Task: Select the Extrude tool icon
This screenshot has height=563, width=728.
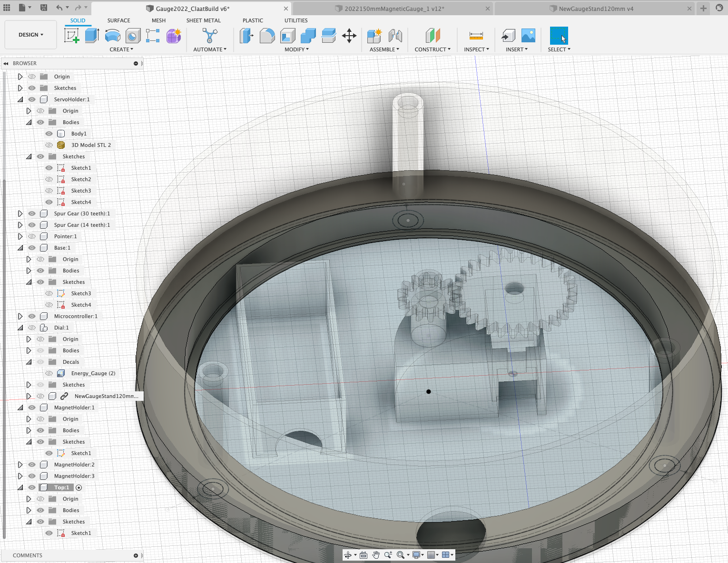Action: 92,36
